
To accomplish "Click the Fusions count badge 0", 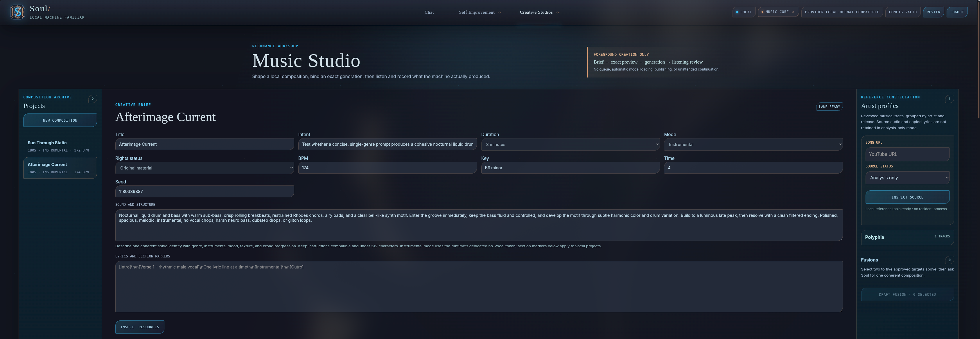I will tap(949, 260).
